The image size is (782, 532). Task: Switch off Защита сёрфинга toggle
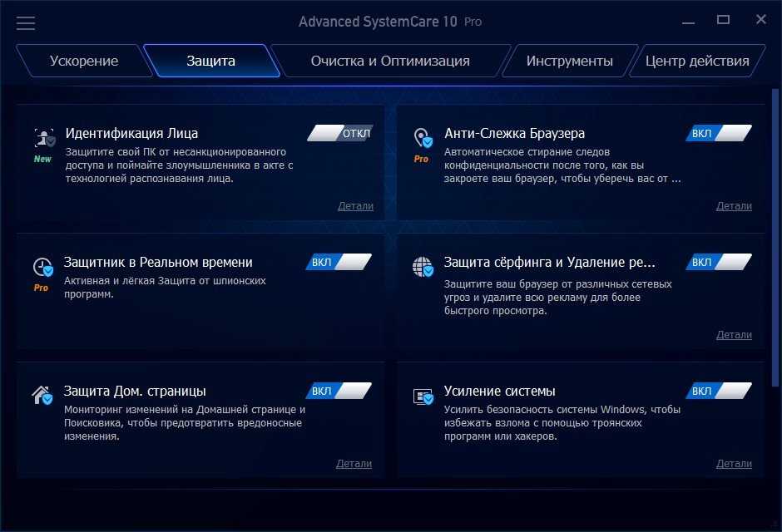pos(719,262)
